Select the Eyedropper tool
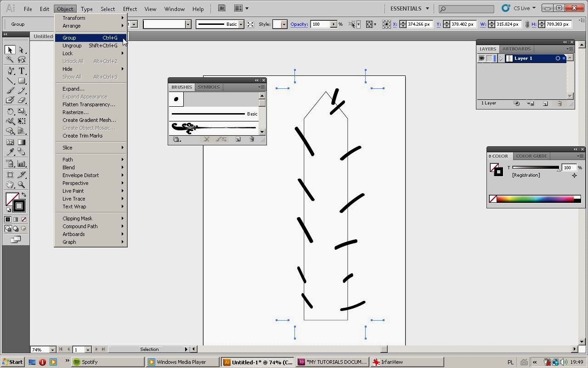Image resolution: width=588 pixels, height=368 pixels. pyautogui.click(x=10, y=152)
